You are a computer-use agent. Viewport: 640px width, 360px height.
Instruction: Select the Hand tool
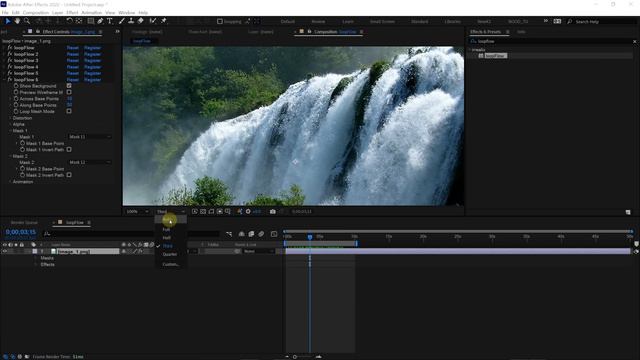(17, 21)
